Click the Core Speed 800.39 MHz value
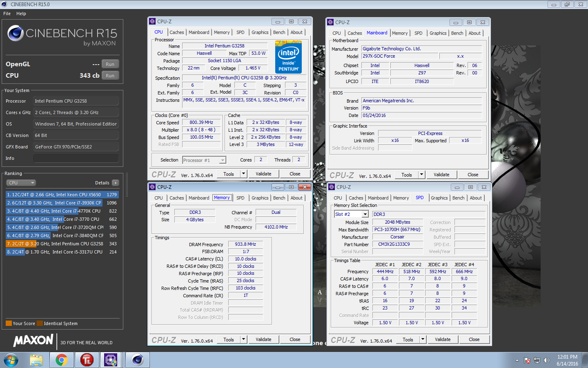Screen dimensions: 588x368 201,122
